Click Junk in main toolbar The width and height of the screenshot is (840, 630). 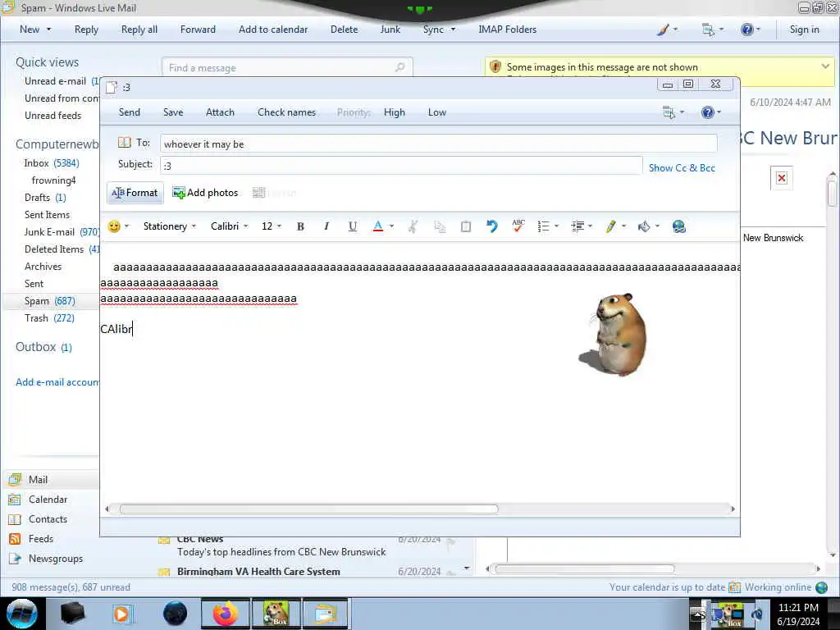(390, 30)
